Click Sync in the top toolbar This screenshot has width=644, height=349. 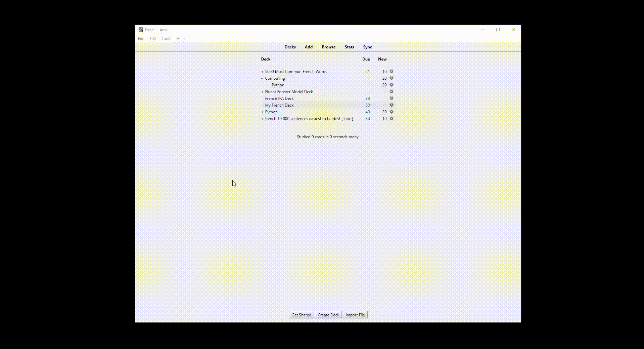367,47
